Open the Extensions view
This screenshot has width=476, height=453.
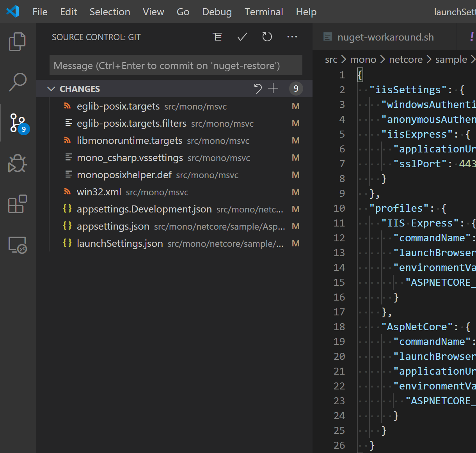pos(17,204)
